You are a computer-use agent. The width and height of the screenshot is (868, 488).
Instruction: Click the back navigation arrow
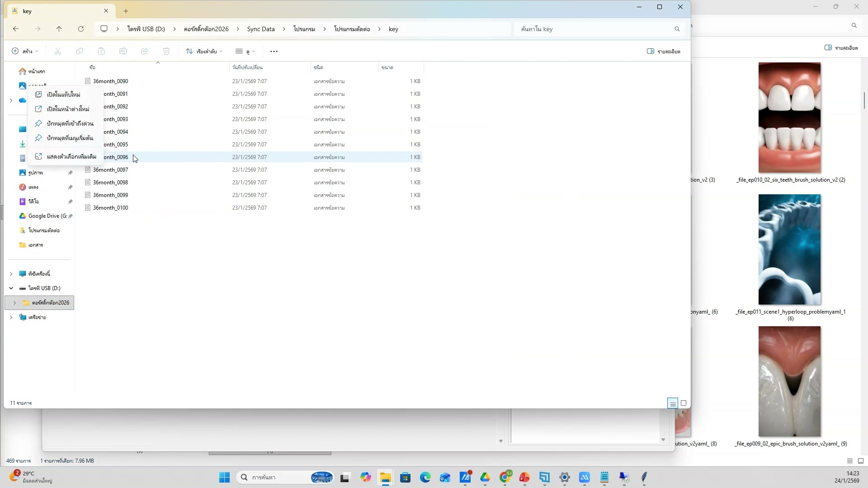(16, 29)
